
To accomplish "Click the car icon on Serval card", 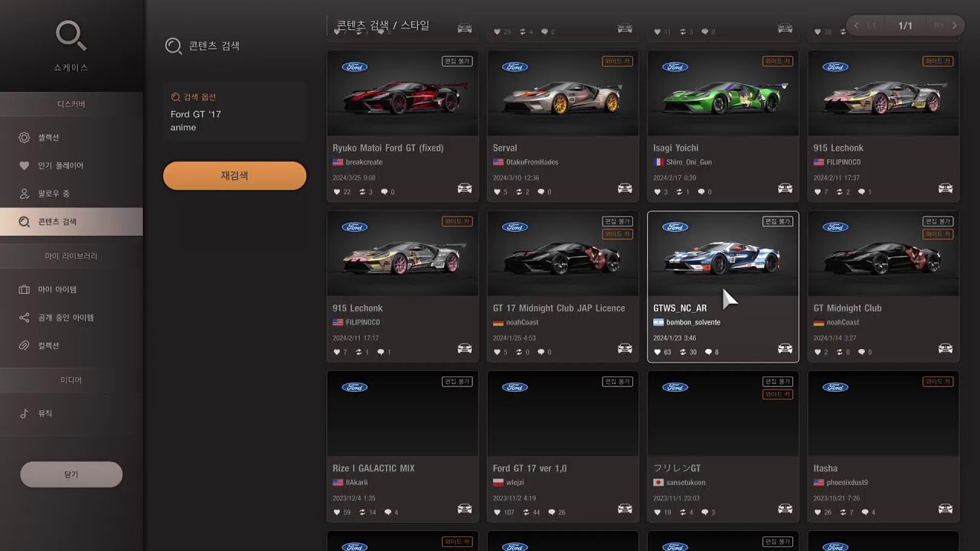I will click(625, 188).
